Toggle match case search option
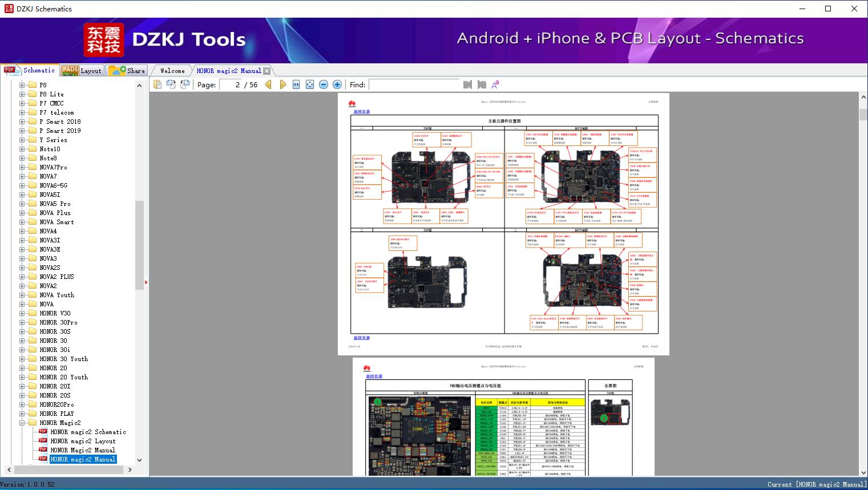Viewport: 868px width, 490px height. (495, 84)
